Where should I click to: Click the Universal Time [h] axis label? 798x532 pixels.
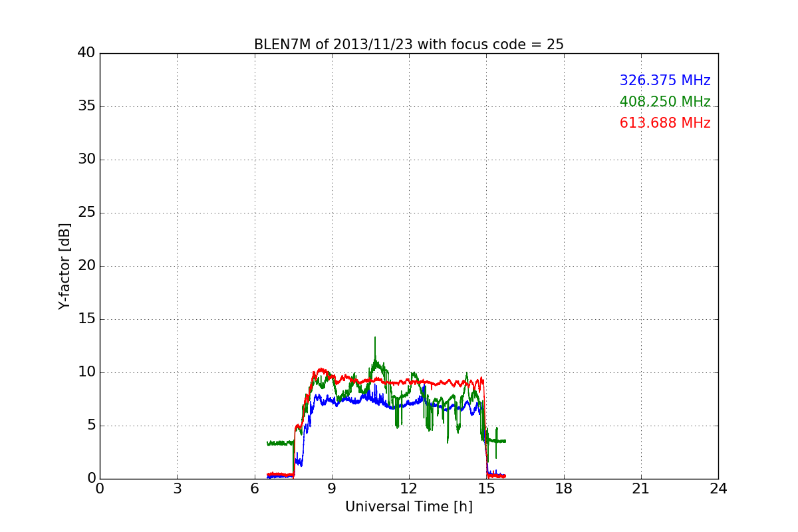coord(409,507)
